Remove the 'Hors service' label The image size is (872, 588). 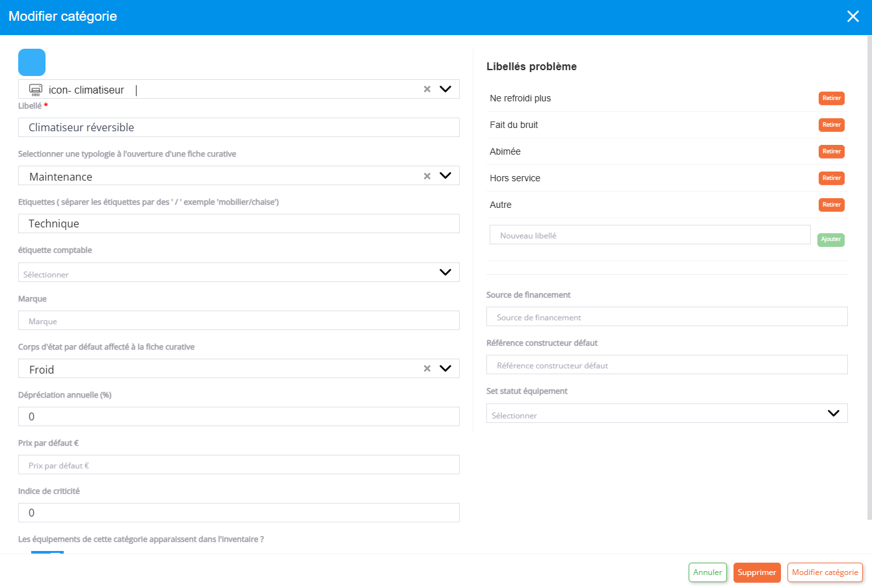tap(831, 178)
